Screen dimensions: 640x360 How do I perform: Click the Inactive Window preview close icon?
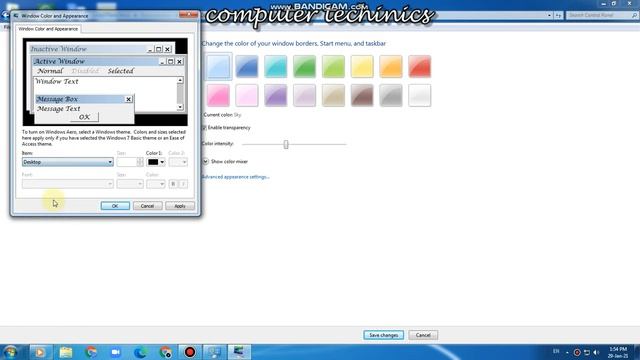click(x=167, y=49)
